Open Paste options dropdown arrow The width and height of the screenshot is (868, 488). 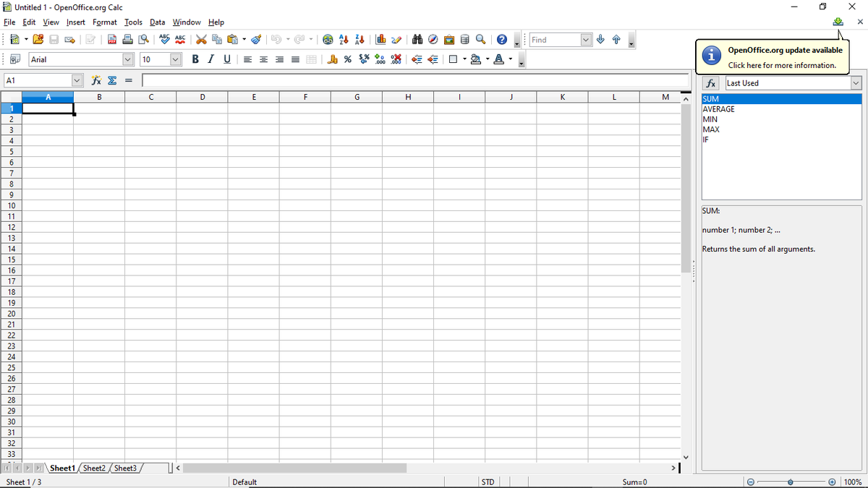tap(244, 40)
